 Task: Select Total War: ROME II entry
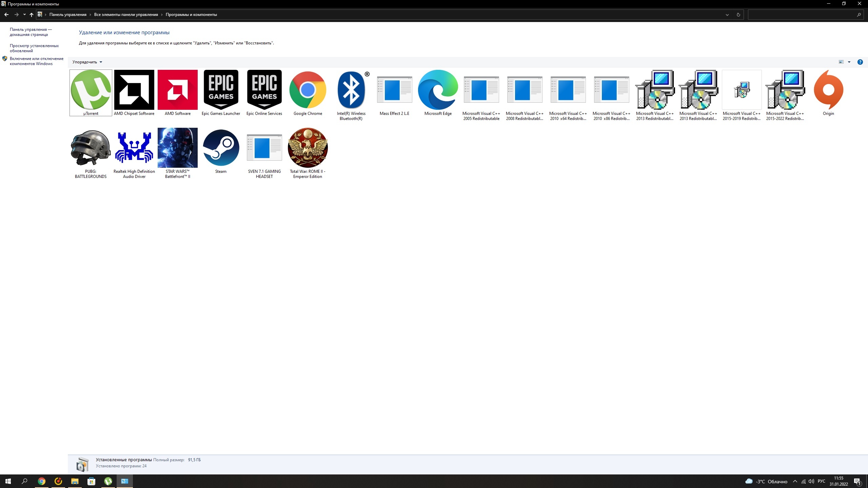click(308, 148)
